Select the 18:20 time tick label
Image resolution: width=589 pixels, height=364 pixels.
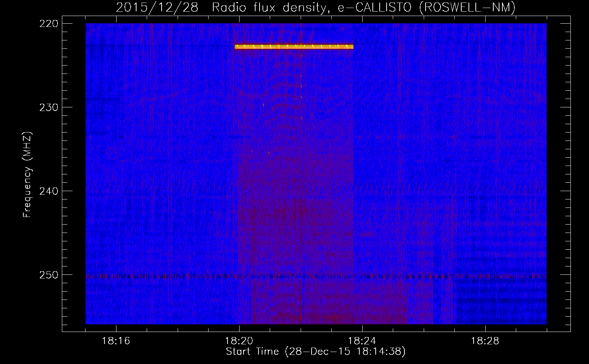click(239, 341)
